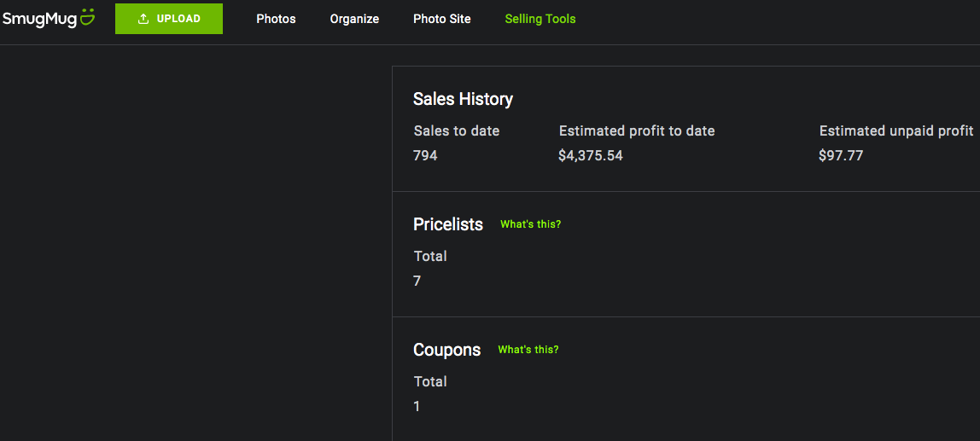Click the "Estimated profit to date" label
This screenshot has height=441, width=980.
pos(637,131)
